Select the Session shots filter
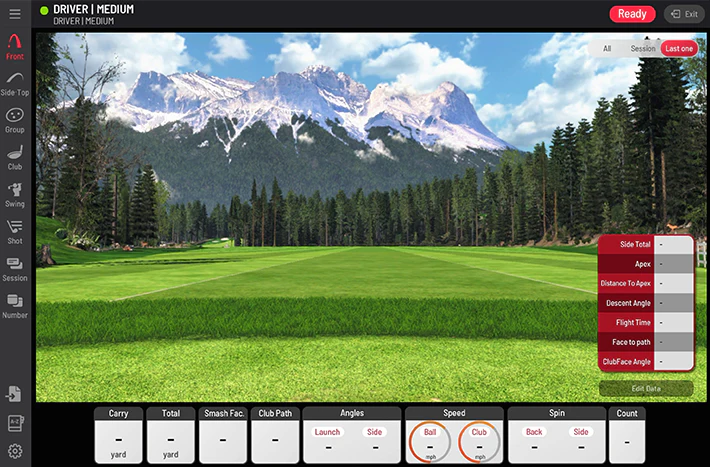The width and height of the screenshot is (710, 467). click(642, 48)
